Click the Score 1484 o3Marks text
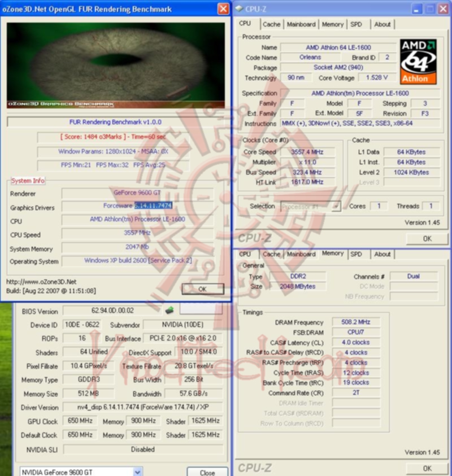Viewport: 452px width, 476px height. tap(113, 137)
